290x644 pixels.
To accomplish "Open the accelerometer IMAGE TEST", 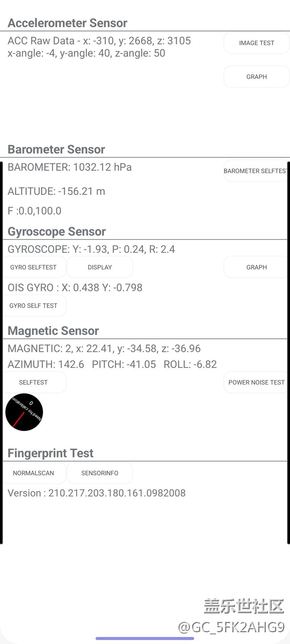I will pyautogui.click(x=257, y=43).
